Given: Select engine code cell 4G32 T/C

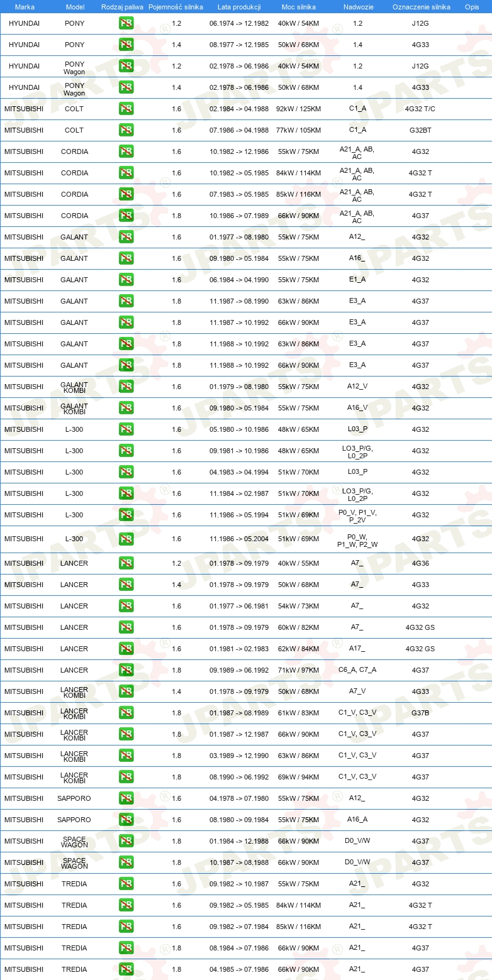Looking at the screenshot, I should [420, 109].
